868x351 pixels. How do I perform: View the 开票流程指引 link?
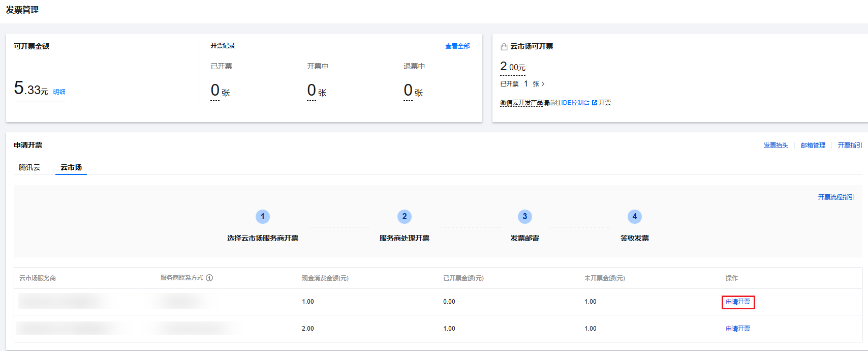836,197
